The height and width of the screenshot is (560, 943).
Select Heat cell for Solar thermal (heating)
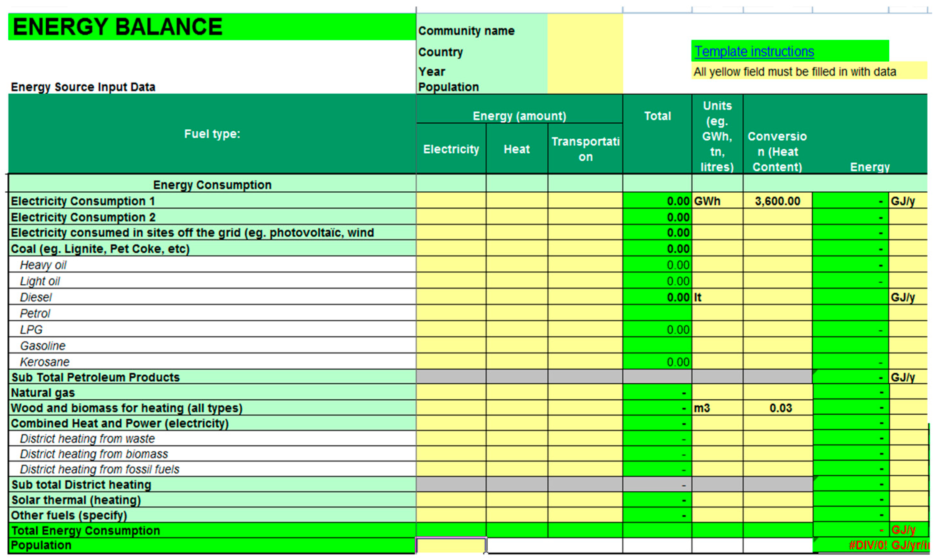click(517, 500)
